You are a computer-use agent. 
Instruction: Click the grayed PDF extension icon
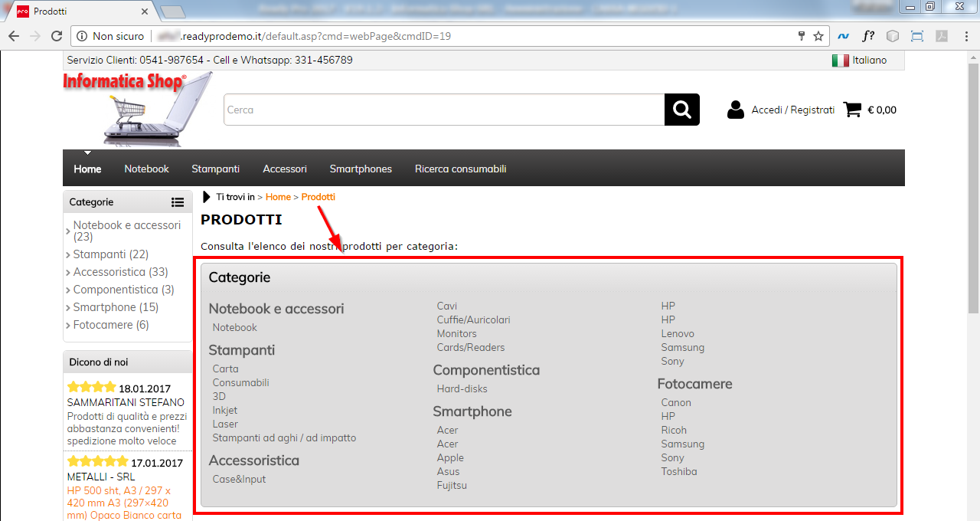tap(941, 36)
